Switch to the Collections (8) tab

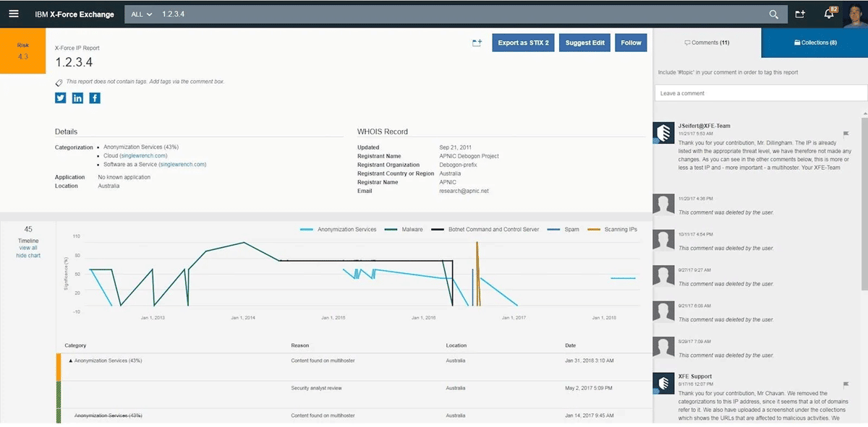coord(814,43)
